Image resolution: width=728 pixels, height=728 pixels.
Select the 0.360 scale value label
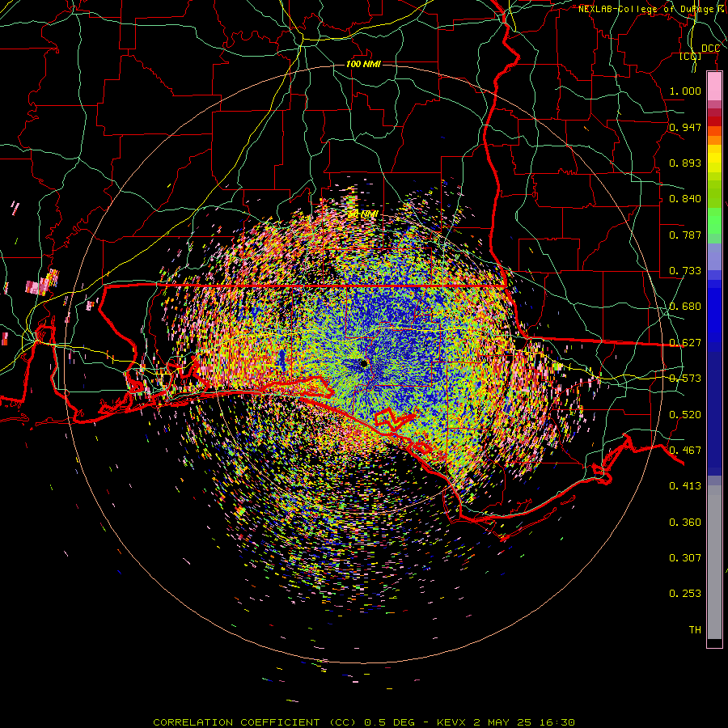pos(685,523)
